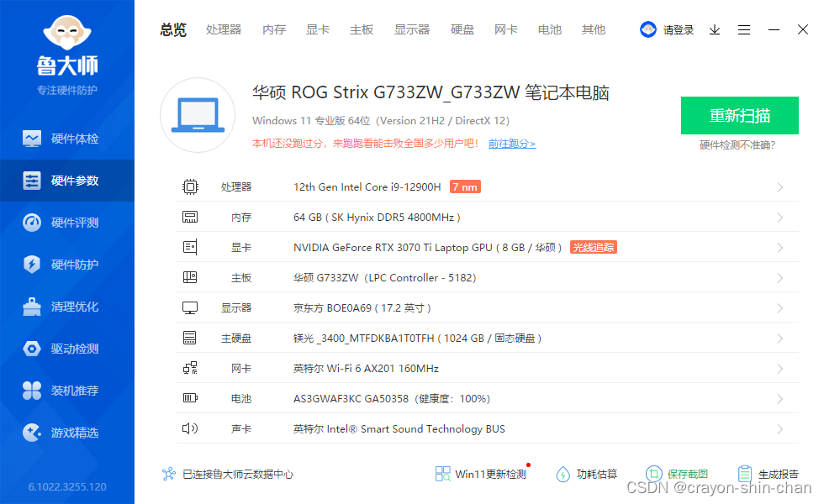824x504 pixels.
Task: Click the motherboard icon
Action: (x=190, y=277)
